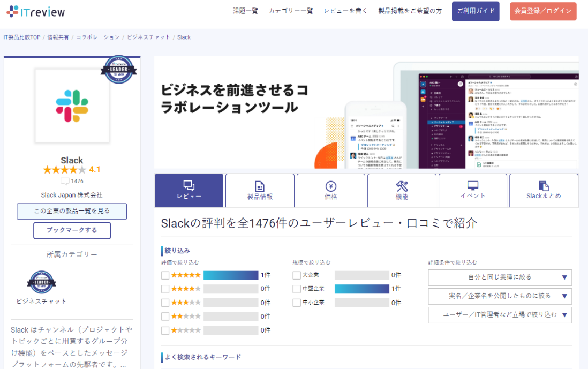Check the 中堅企業 size filter
The image size is (588, 369).
[x=297, y=289]
